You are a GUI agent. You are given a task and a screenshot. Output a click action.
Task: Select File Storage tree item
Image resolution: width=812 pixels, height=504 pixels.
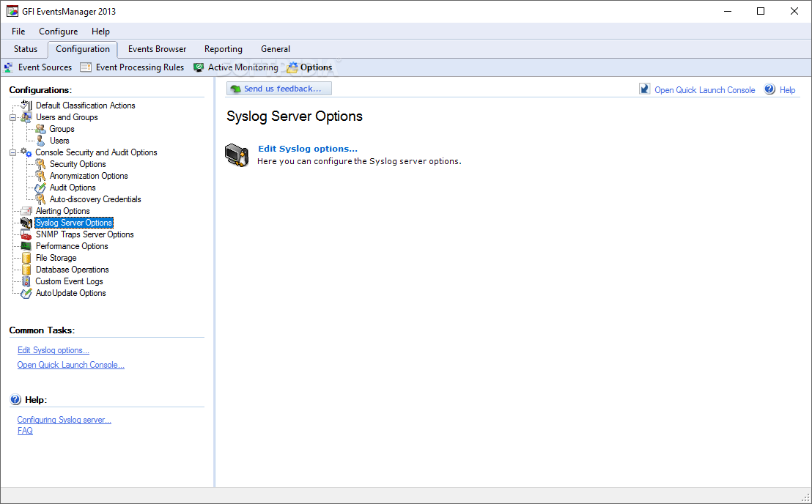pyautogui.click(x=56, y=258)
